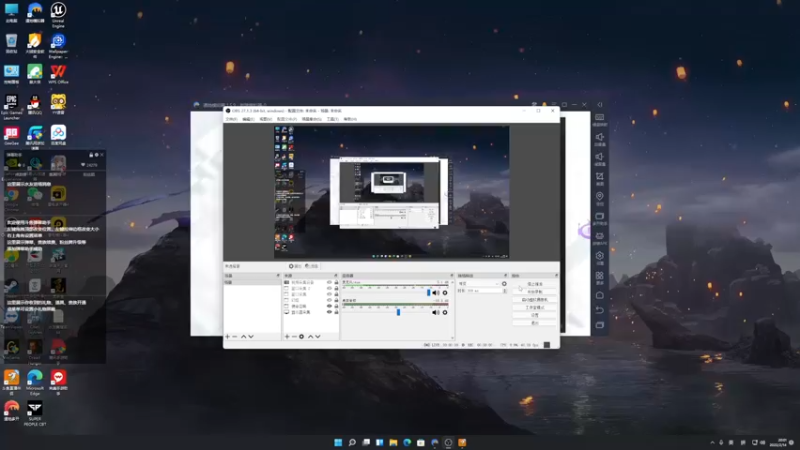Open settings gear of first mixer channel
This screenshot has height=450, width=800.
coord(445,293)
